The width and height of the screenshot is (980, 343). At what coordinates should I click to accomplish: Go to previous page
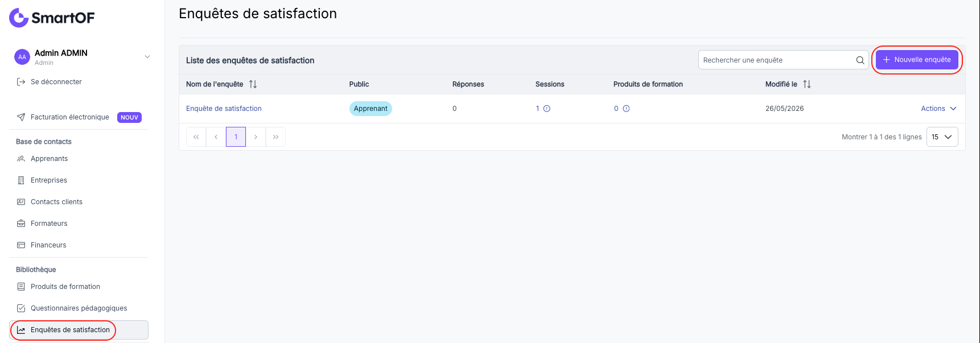(216, 137)
